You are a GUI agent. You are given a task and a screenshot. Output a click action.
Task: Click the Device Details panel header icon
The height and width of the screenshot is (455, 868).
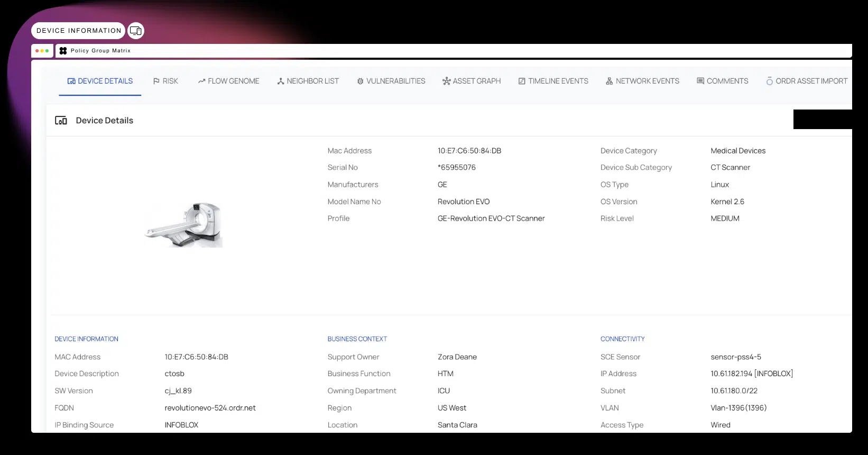click(61, 121)
